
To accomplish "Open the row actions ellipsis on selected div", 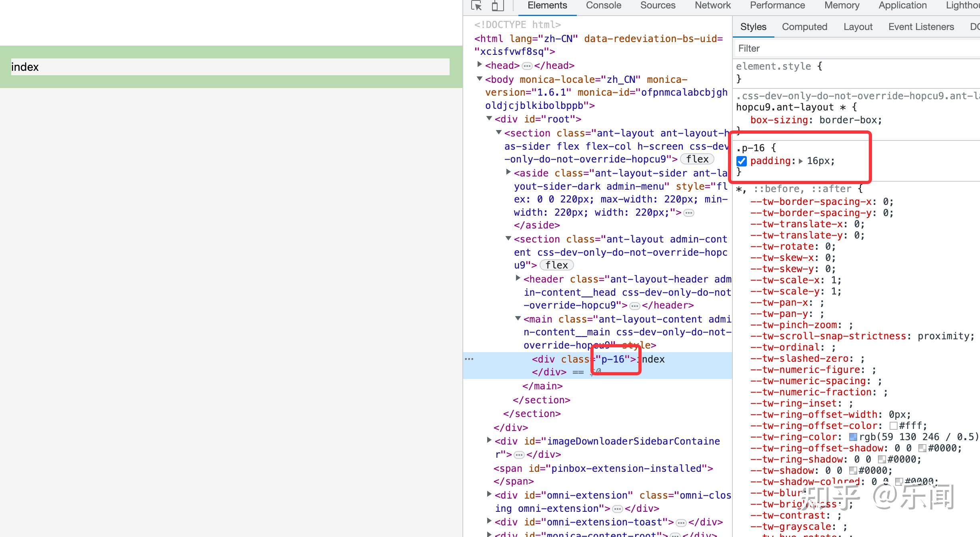I will coord(469,359).
